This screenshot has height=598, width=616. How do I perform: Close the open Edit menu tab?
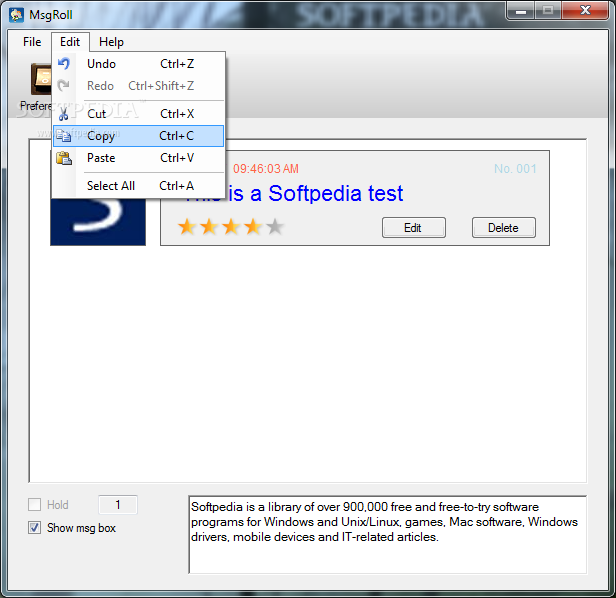click(70, 42)
